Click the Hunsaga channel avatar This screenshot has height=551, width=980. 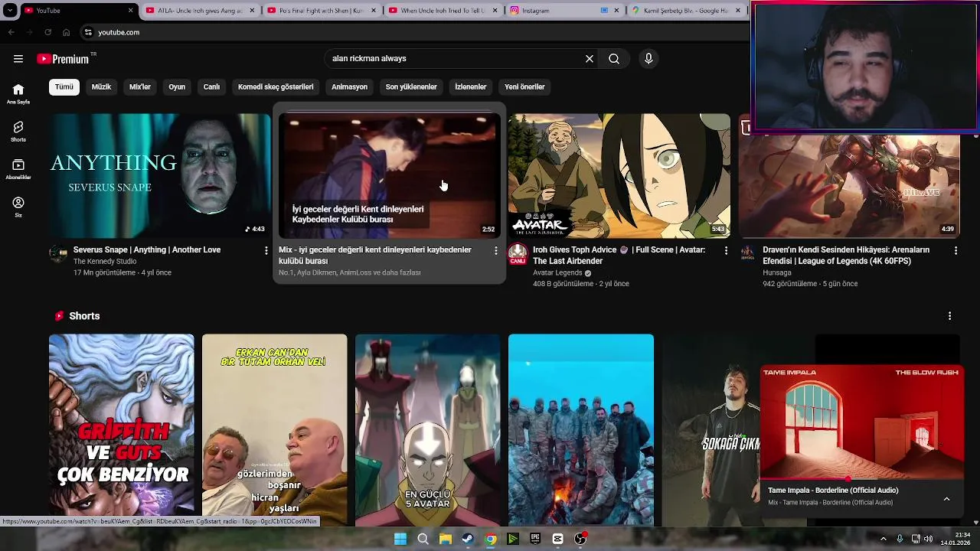pyautogui.click(x=747, y=253)
